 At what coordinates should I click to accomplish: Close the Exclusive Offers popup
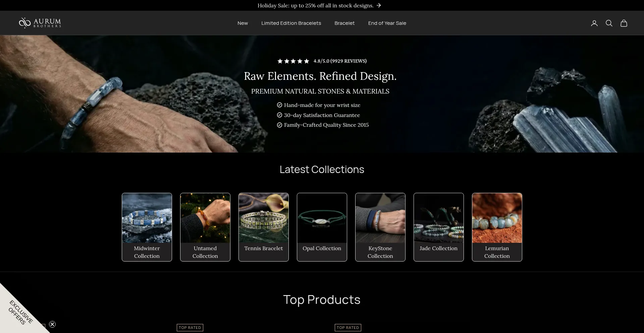[x=52, y=324]
